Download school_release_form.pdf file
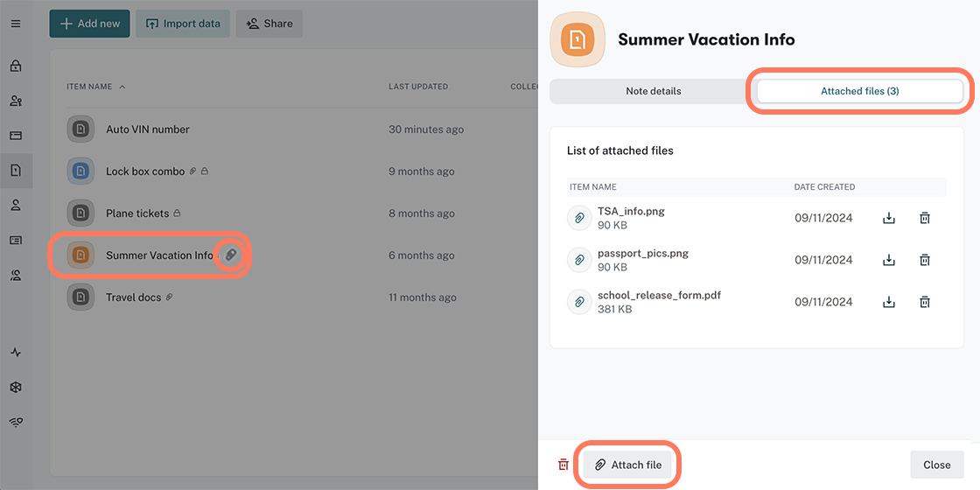 pyautogui.click(x=889, y=302)
